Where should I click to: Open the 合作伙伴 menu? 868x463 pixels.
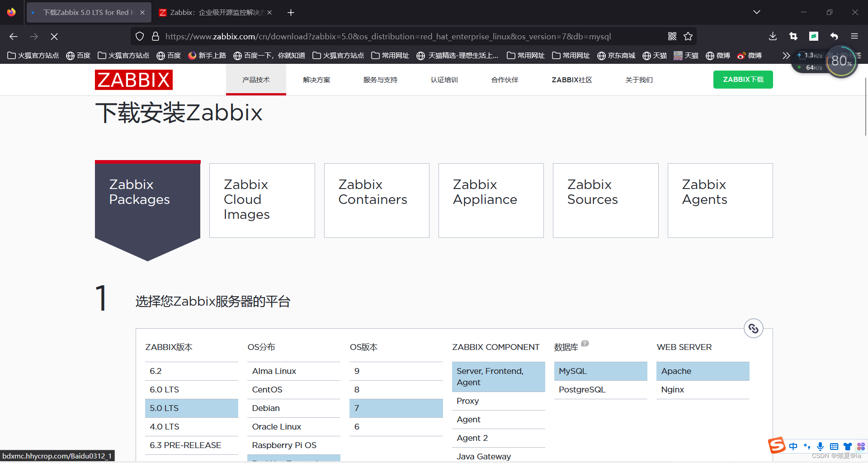[x=505, y=80]
